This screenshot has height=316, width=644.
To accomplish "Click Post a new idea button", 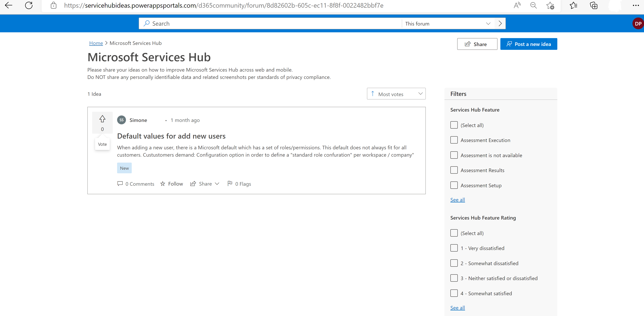I will pos(529,44).
